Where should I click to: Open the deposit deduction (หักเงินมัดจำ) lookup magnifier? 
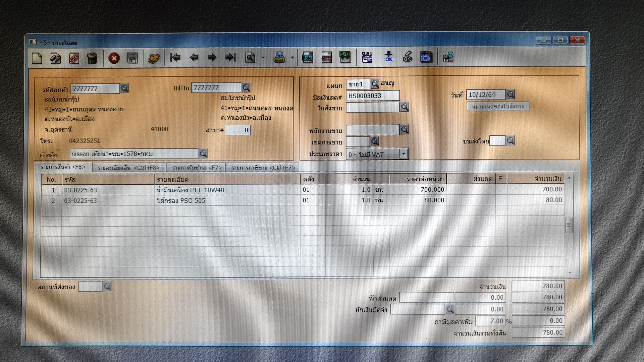tap(450, 309)
